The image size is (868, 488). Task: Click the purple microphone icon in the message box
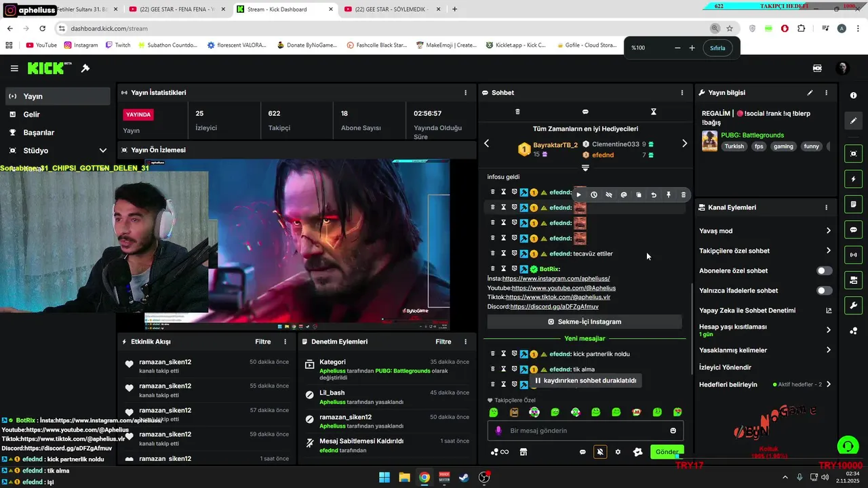498,430
